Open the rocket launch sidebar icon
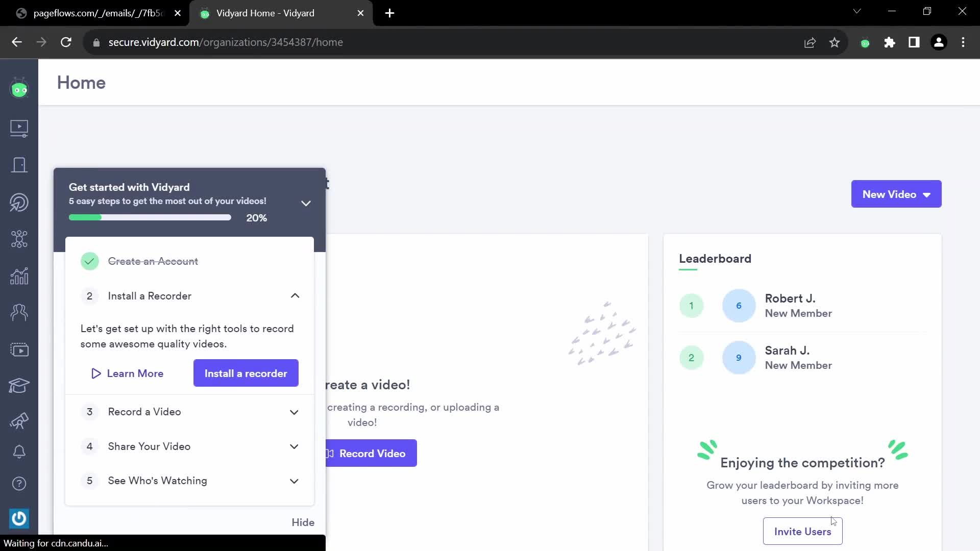 [x=19, y=202]
